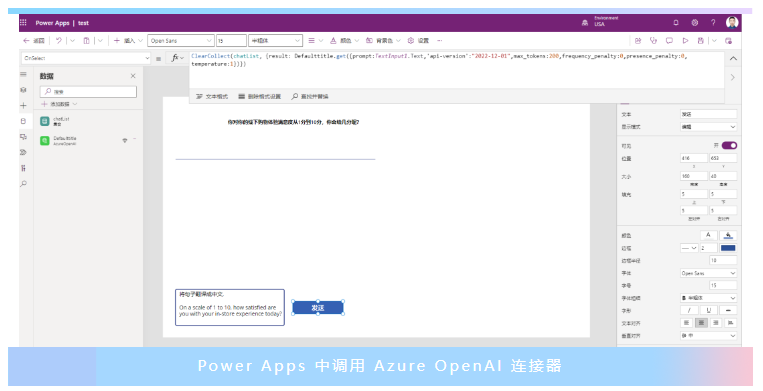Open the Help question mark icon
This screenshot has width=763, height=391.
[713, 22]
